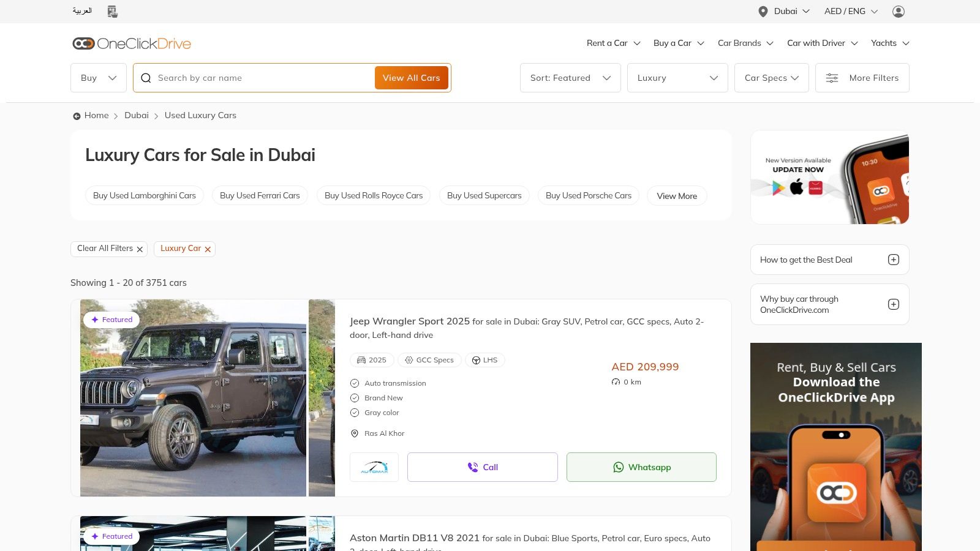Viewport: 980px width, 551px height.
Task: Open the Car with Driver menu
Action: pos(823,43)
